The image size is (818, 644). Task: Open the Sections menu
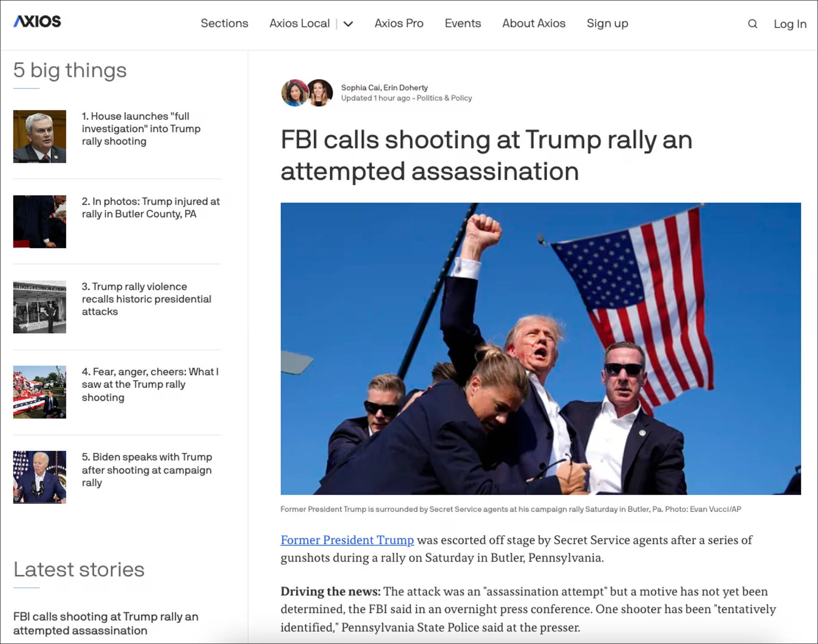224,23
